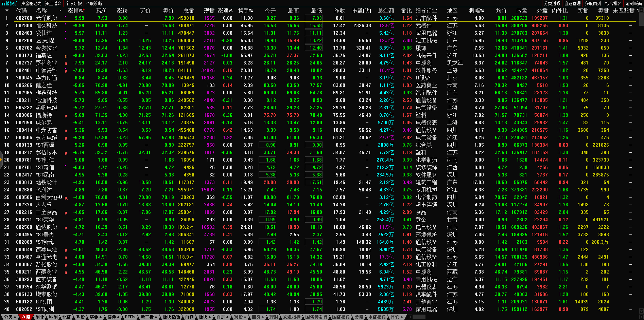The width and height of the screenshot is (644, 320).
Task: Click the R marker beside 葵花药业
Action: (66, 63)
